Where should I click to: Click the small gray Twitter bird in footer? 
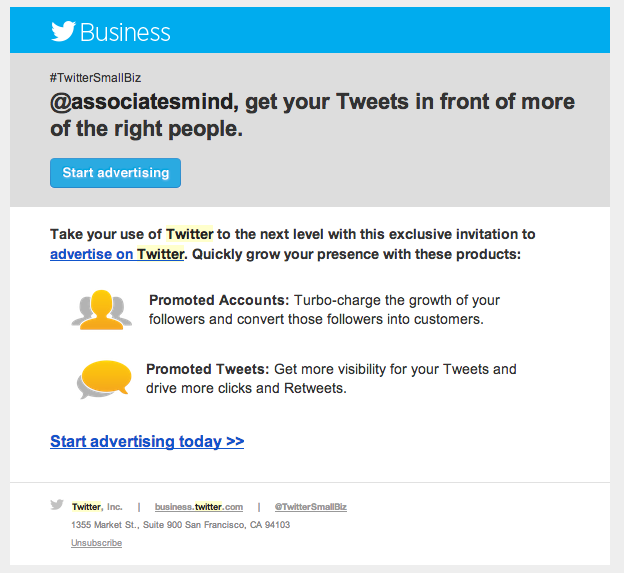click(x=57, y=506)
